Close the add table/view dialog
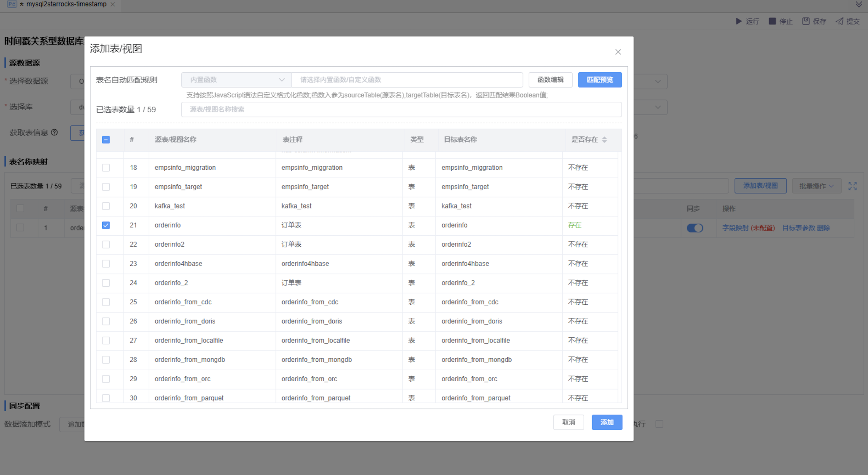 618,52
